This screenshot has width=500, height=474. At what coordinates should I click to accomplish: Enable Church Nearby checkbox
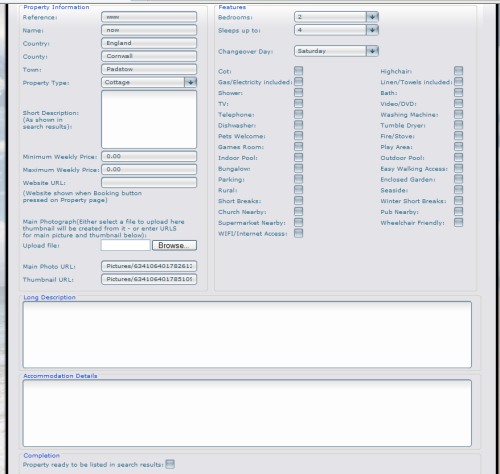click(299, 211)
